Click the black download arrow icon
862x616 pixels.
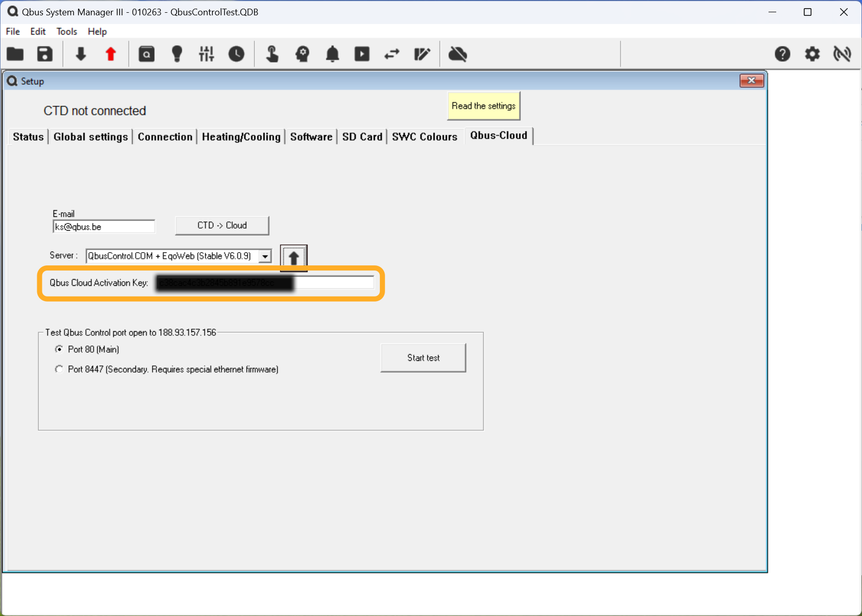(81, 54)
